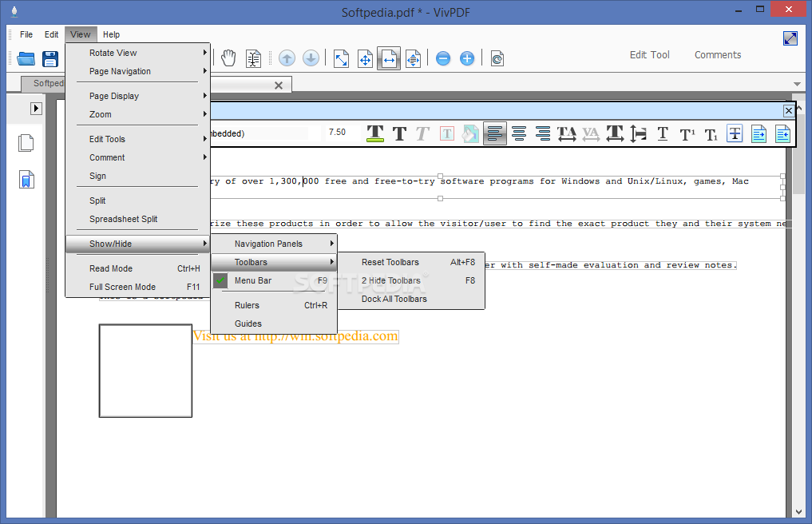The height and width of the screenshot is (524, 812).
Task: Toggle align text right
Action: tap(543, 133)
